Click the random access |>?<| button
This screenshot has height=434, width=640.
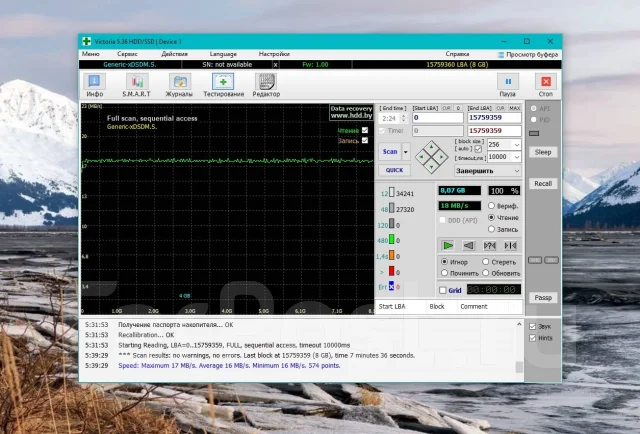coord(489,245)
